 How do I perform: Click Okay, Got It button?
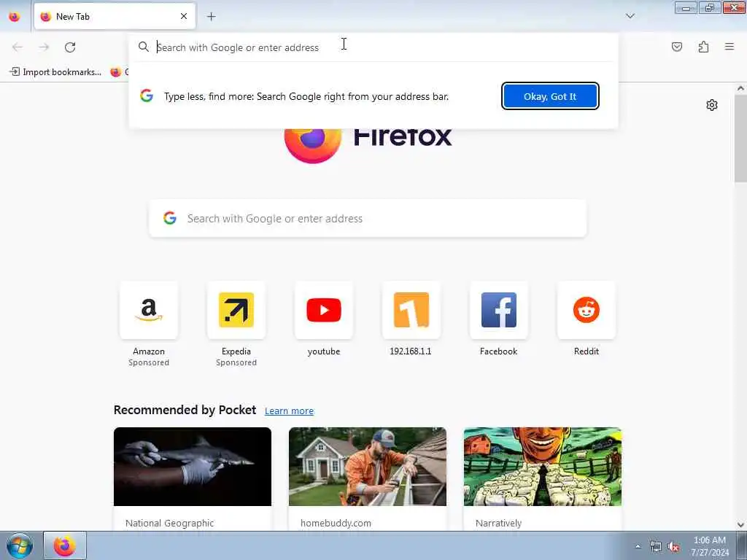point(550,96)
